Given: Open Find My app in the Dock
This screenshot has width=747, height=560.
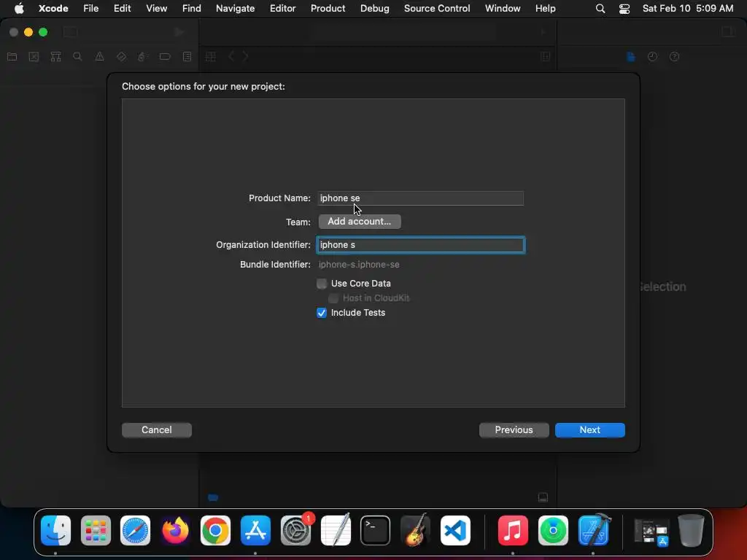Looking at the screenshot, I should tap(553, 531).
